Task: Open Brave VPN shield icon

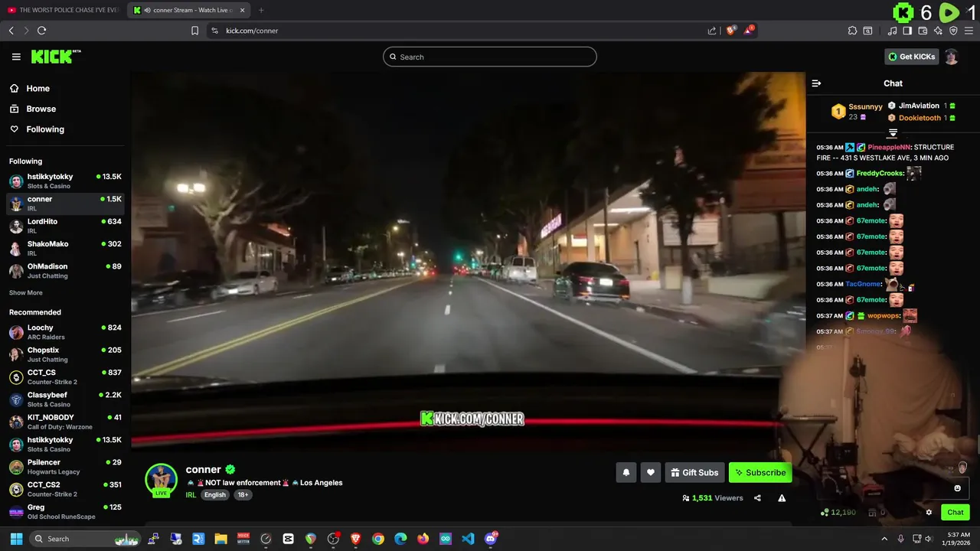Action: 953,31
